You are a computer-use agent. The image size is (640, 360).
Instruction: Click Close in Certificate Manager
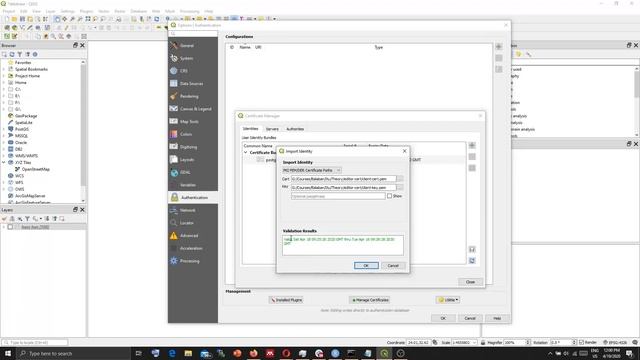(x=470, y=282)
